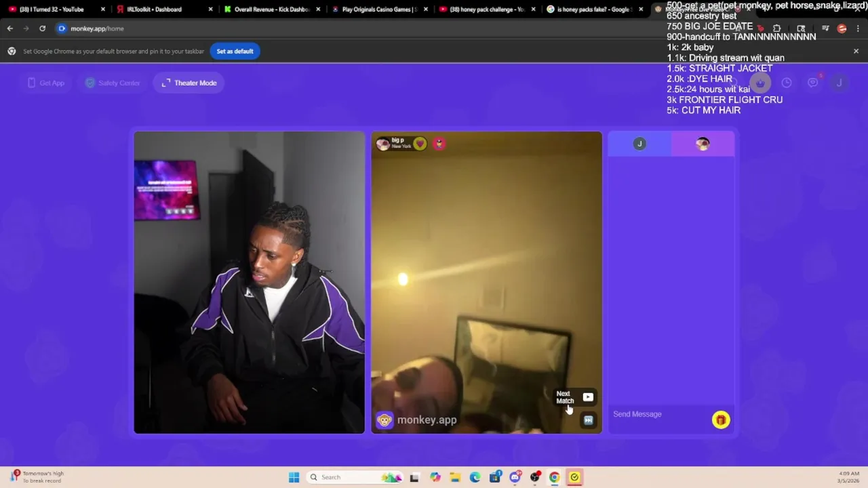Switch to is honey packs fake Google tab

tap(594, 9)
